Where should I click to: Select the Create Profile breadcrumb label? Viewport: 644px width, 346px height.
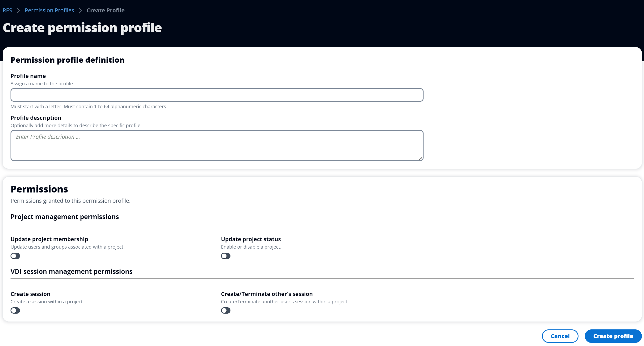(x=105, y=10)
